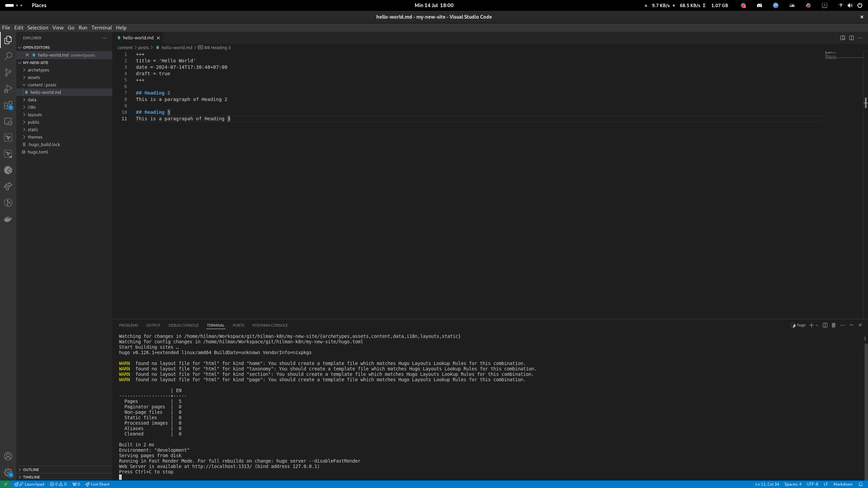Viewport: 868px width, 488px height.
Task: Open the Source Control view
Action: click(8, 73)
